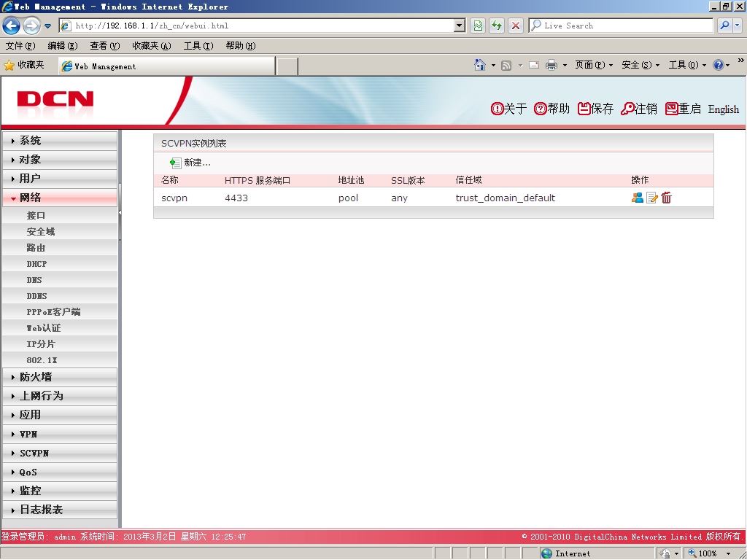Open the 收藏夹(A) menu
This screenshot has height=560, width=747.
tap(152, 46)
